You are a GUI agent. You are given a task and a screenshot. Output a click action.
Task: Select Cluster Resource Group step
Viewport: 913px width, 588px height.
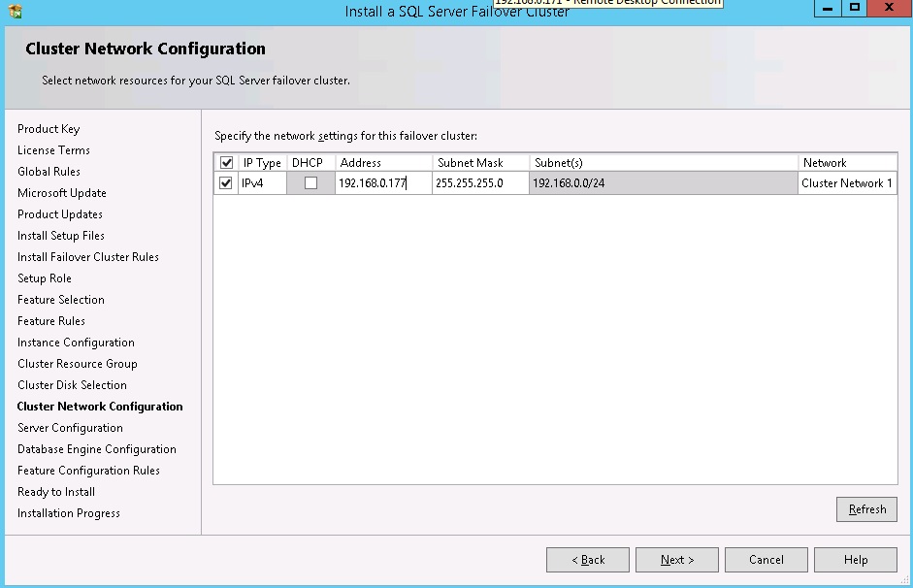pyautogui.click(x=78, y=364)
